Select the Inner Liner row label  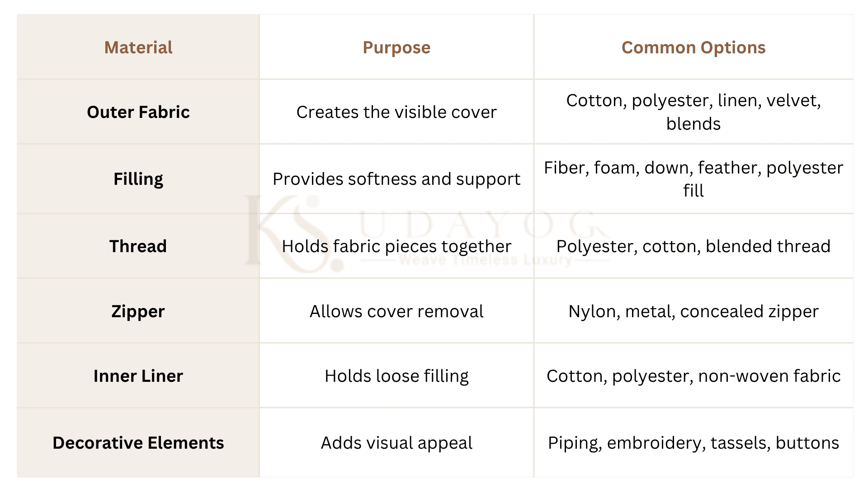pyautogui.click(x=138, y=376)
